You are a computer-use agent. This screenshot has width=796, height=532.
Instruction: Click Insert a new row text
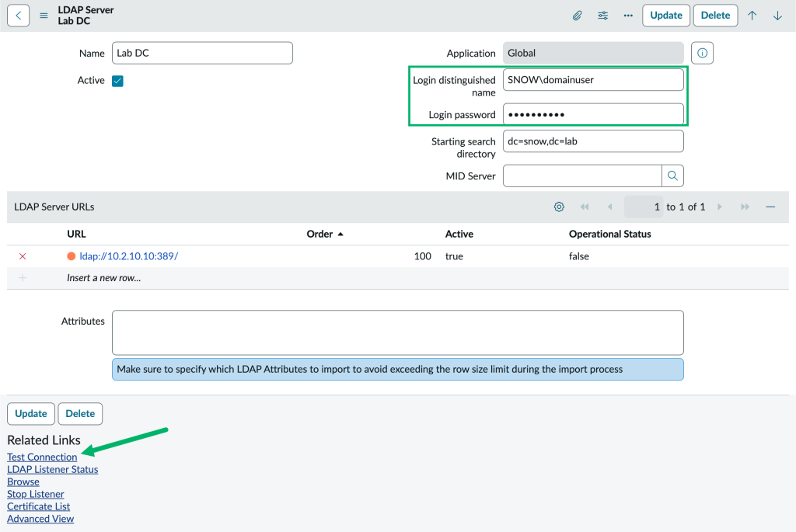pos(104,278)
